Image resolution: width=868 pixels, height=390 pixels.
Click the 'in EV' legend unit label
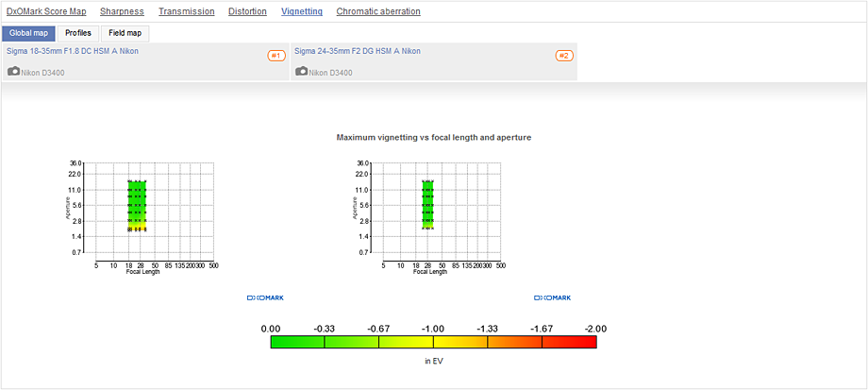coord(434,361)
